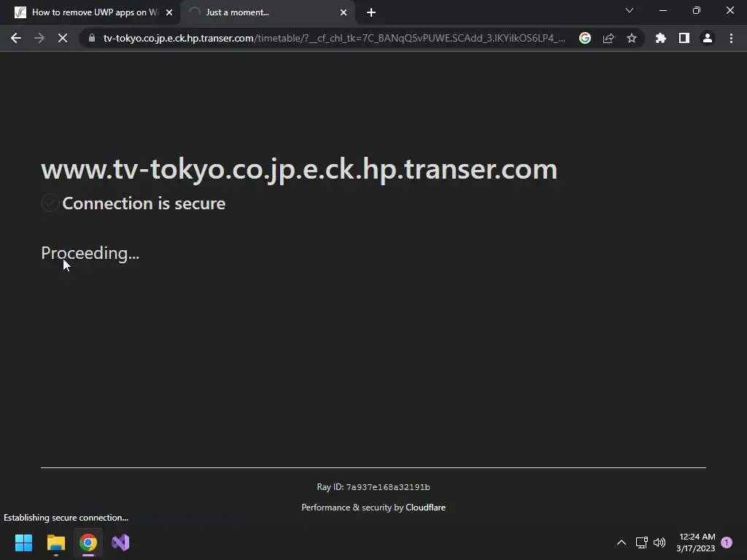Open Chrome three-dot menu
Image resolution: width=747 pixels, height=560 pixels.
pyautogui.click(x=731, y=38)
